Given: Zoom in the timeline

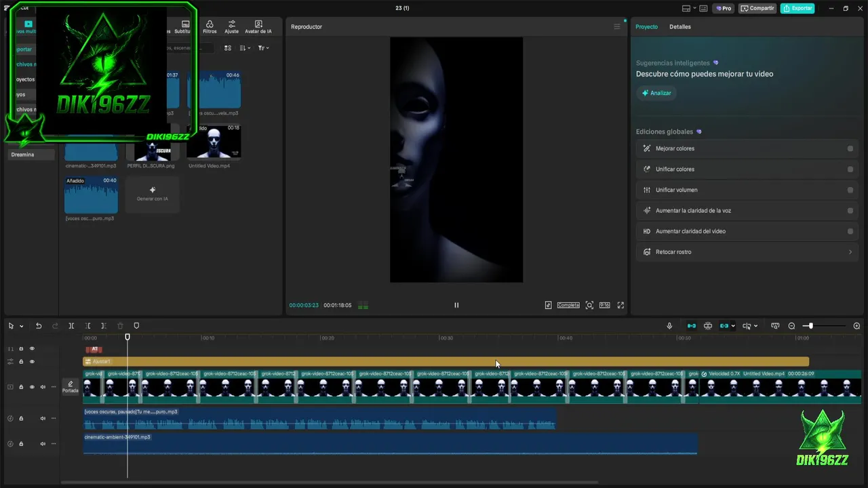Looking at the screenshot, I should (x=856, y=326).
